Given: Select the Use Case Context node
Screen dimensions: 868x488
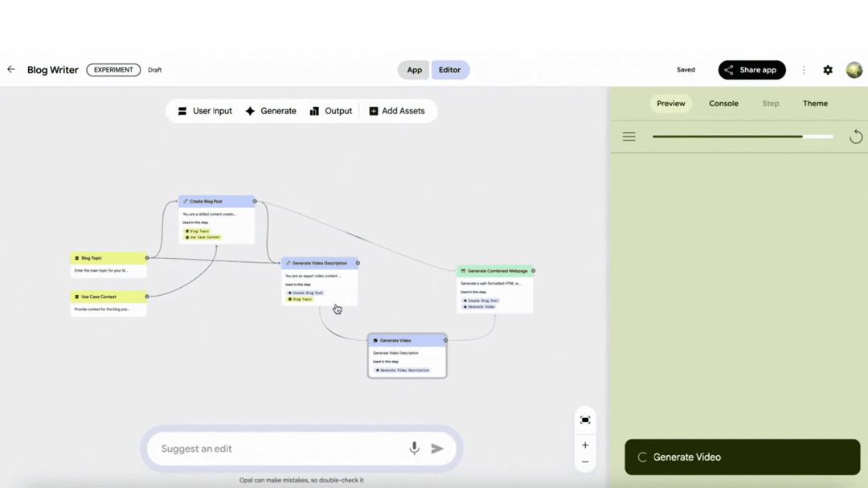Looking at the screenshot, I should pyautogui.click(x=108, y=303).
